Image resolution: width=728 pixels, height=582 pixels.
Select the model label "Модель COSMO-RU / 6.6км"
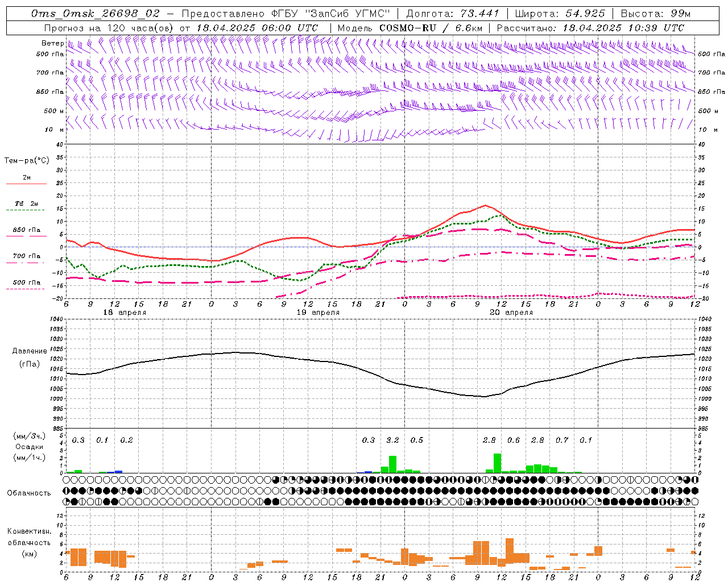[x=410, y=28]
